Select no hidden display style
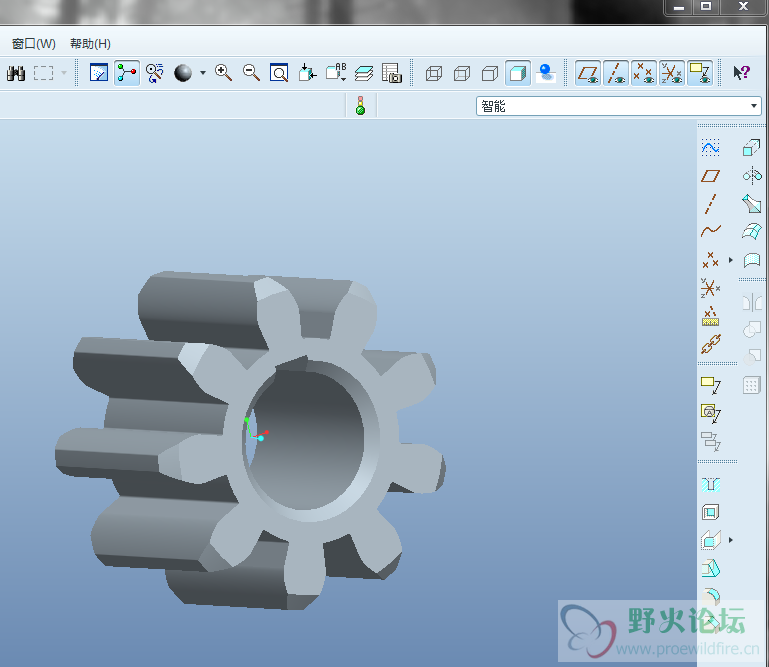The width and height of the screenshot is (769, 667). [490, 74]
